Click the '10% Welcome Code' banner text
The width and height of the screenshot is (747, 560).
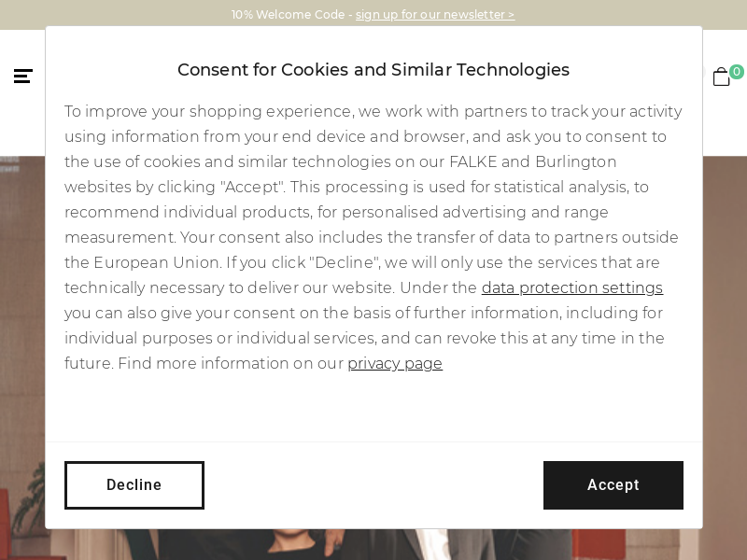288,15
